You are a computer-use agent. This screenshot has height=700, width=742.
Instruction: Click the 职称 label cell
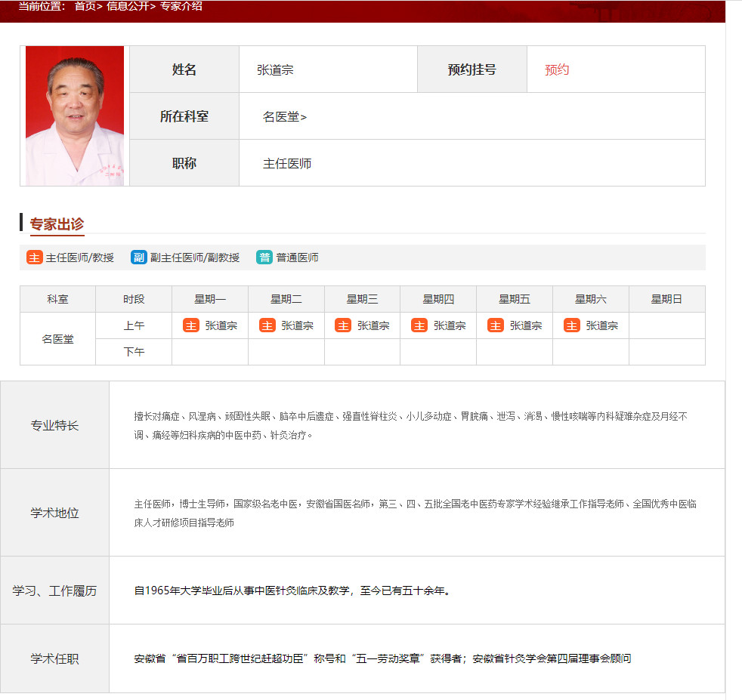point(184,163)
